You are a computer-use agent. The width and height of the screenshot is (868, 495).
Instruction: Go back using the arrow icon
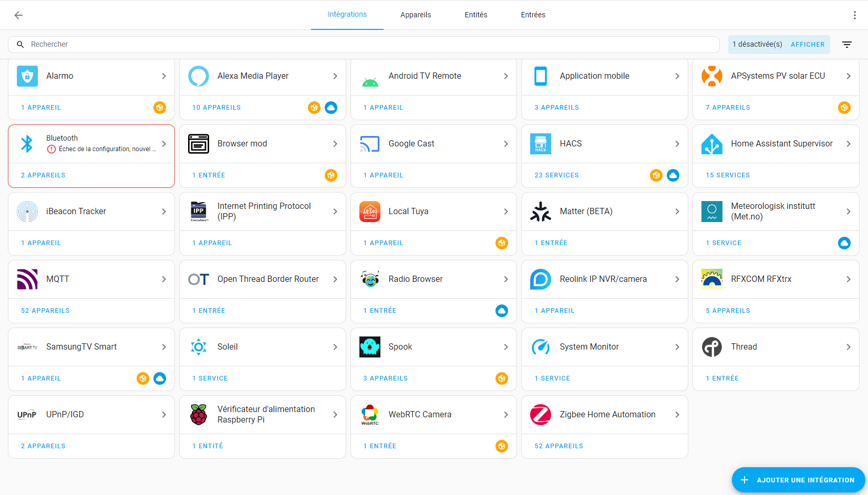[x=18, y=15]
